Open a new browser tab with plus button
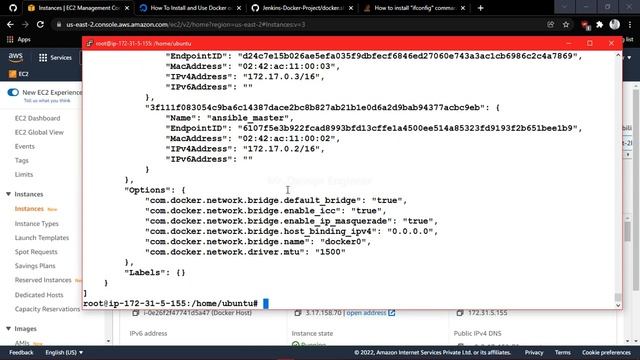Image resolution: width=640 pixels, height=360 pixels. [x=480, y=8]
